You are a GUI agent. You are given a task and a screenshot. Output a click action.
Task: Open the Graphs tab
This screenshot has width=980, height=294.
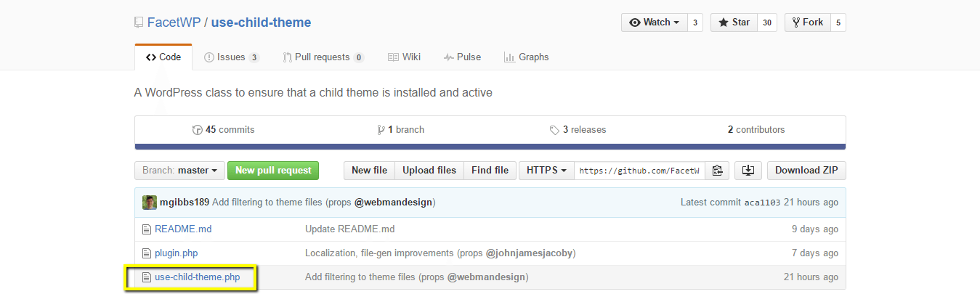pyautogui.click(x=526, y=57)
